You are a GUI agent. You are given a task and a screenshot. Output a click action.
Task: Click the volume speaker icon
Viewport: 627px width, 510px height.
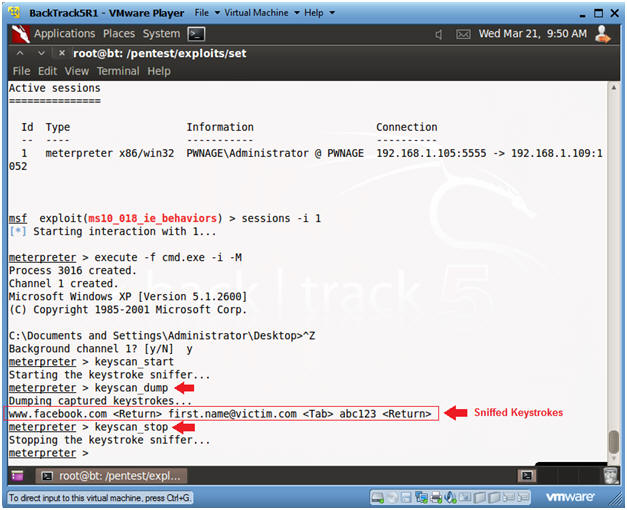439,35
